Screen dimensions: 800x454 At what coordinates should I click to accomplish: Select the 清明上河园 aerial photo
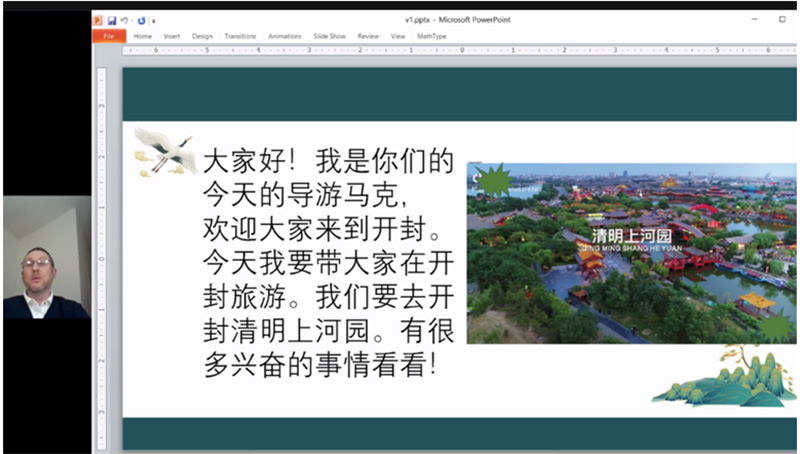tap(640, 260)
